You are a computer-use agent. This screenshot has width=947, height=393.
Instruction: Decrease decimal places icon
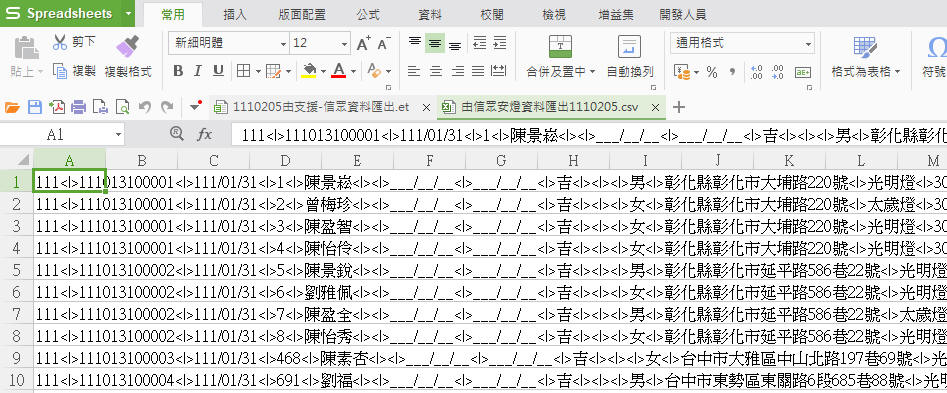click(777, 72)
